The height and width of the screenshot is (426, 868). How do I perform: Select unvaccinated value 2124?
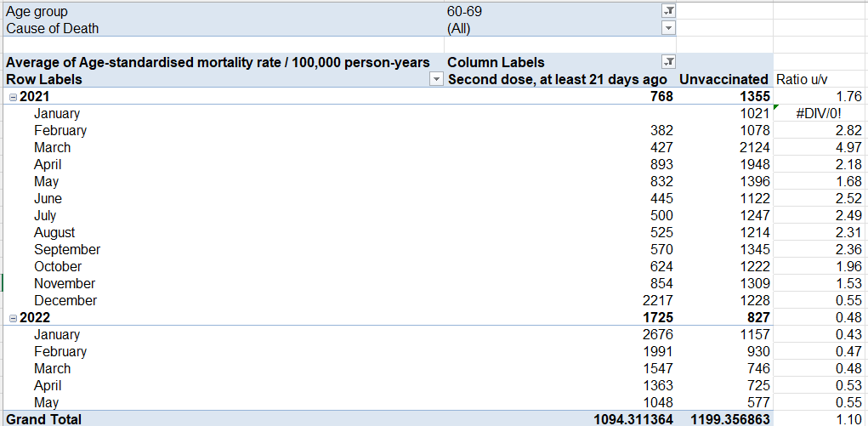tap(724, 147)
